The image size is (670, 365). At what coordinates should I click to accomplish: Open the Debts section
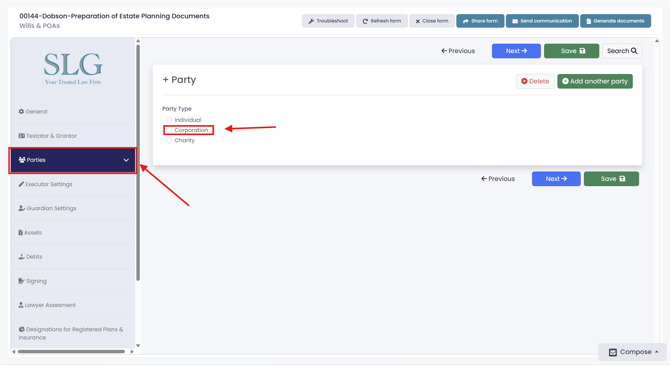[73, 257]
